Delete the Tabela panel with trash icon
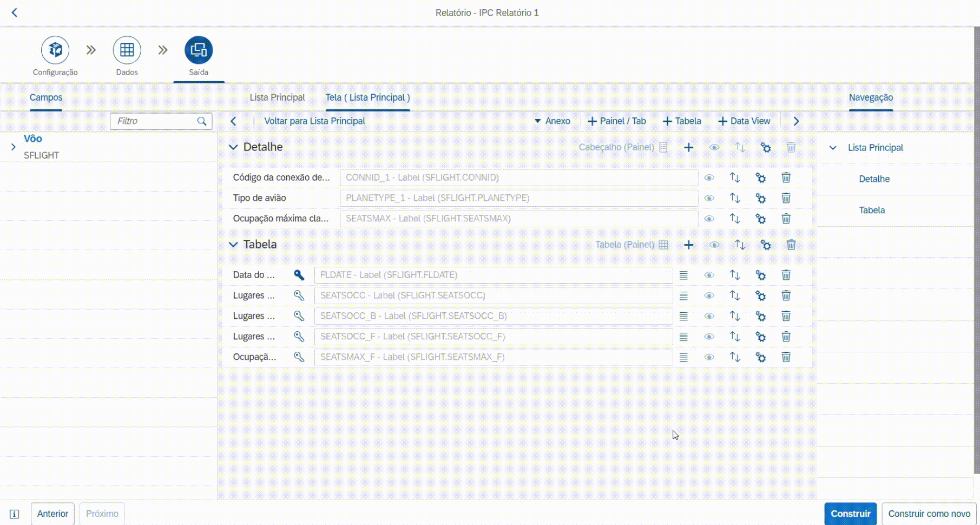Viewport: 980px width, 525px height. 791,245
